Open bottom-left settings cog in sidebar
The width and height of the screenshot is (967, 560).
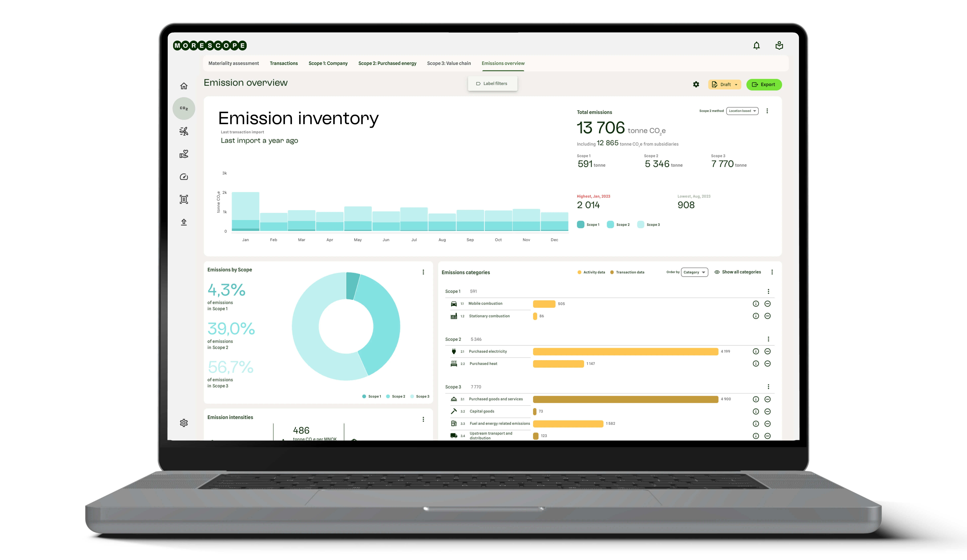184,423
